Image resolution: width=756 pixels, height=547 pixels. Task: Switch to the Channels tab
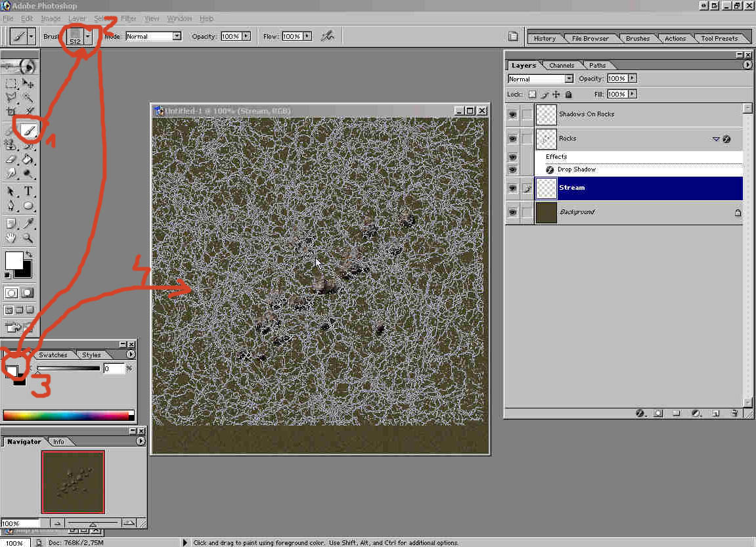562,65
